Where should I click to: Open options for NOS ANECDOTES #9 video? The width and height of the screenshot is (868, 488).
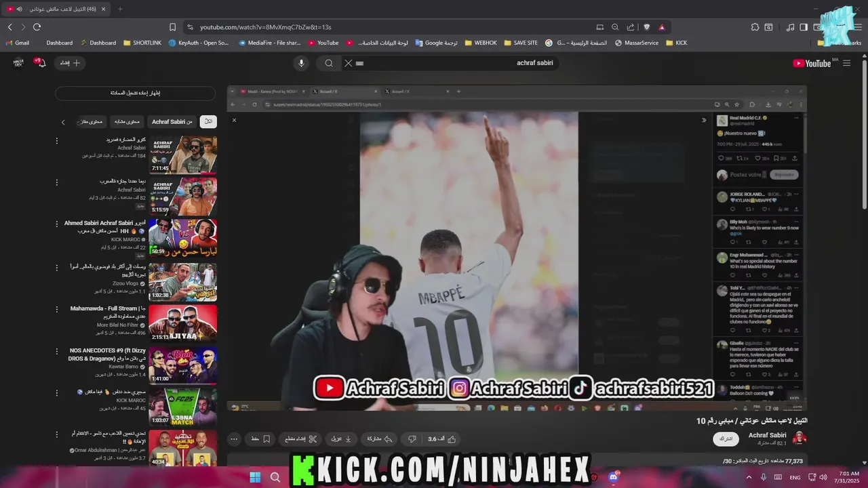(x=57, y=351)
